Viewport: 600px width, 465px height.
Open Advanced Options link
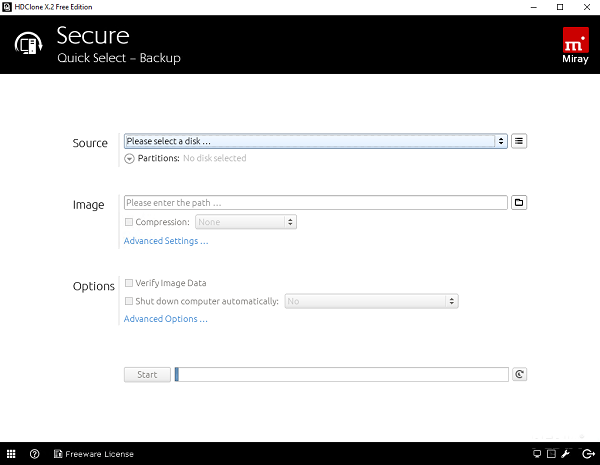coord(165,319)
